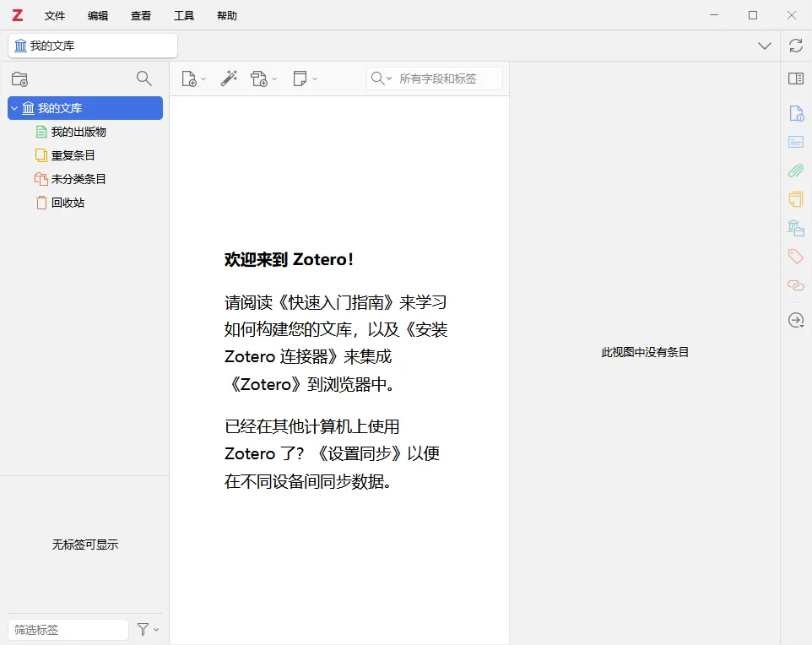Click the Libraries and Collections sidenav icon
The width and height of the screenshot is (812, 645).
796,228
